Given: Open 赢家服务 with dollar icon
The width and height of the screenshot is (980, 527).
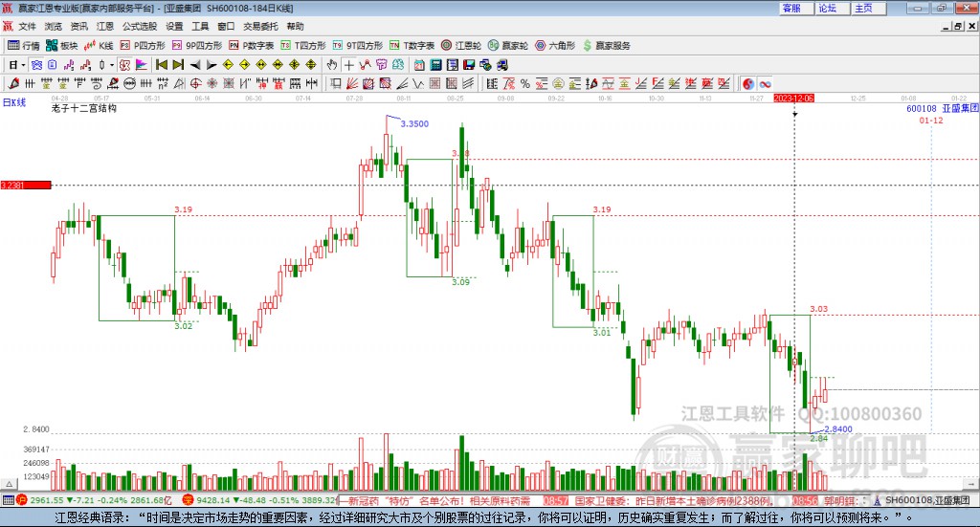Looking at the screenshot, I should tap(606, 46).
